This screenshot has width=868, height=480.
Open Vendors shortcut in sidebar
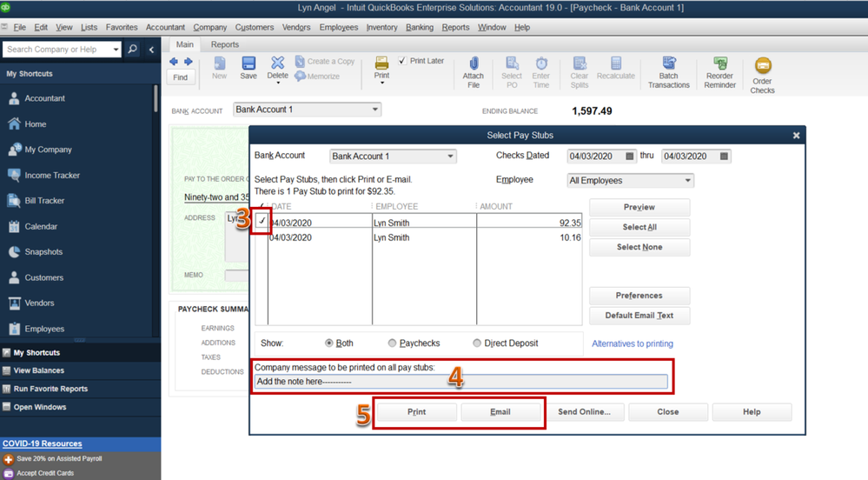pyautogui.click(x=39, y=303)
